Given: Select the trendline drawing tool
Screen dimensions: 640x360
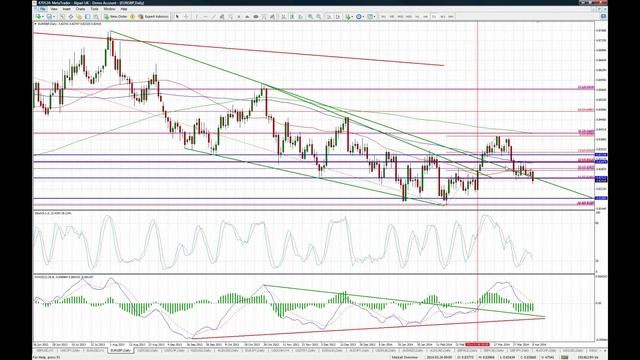Looking at the screenshot, I should (x=213, y=17).
